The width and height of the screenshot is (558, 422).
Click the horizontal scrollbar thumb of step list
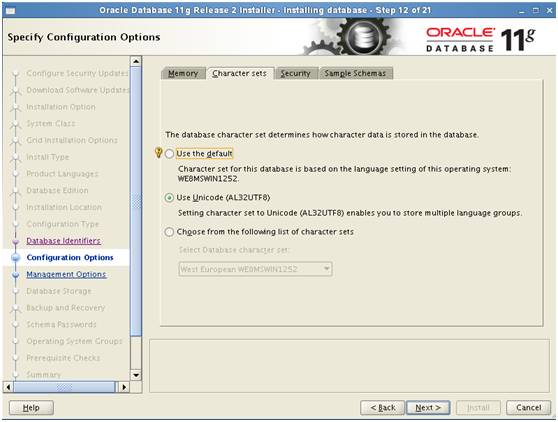tap(64, 387)
